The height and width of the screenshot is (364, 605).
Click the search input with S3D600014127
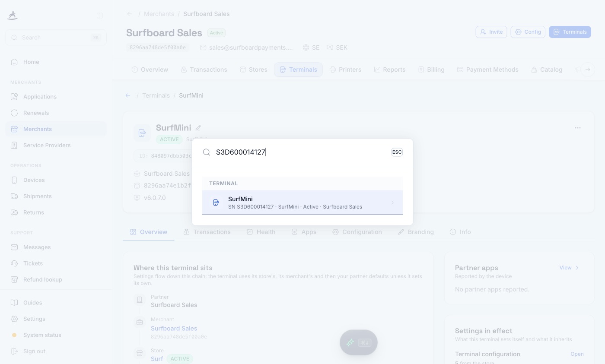[300, 152]
